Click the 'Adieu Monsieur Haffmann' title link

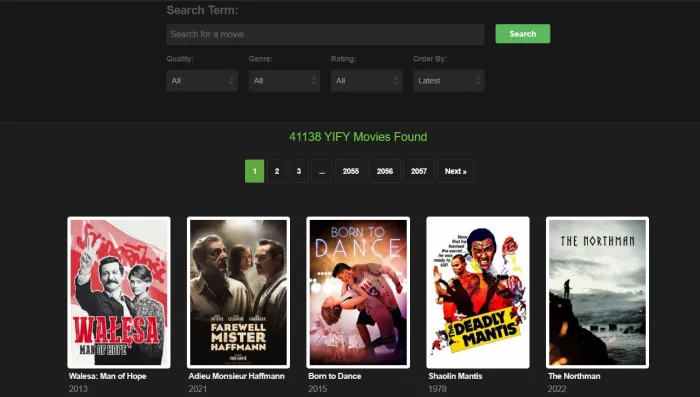point(237,376)
